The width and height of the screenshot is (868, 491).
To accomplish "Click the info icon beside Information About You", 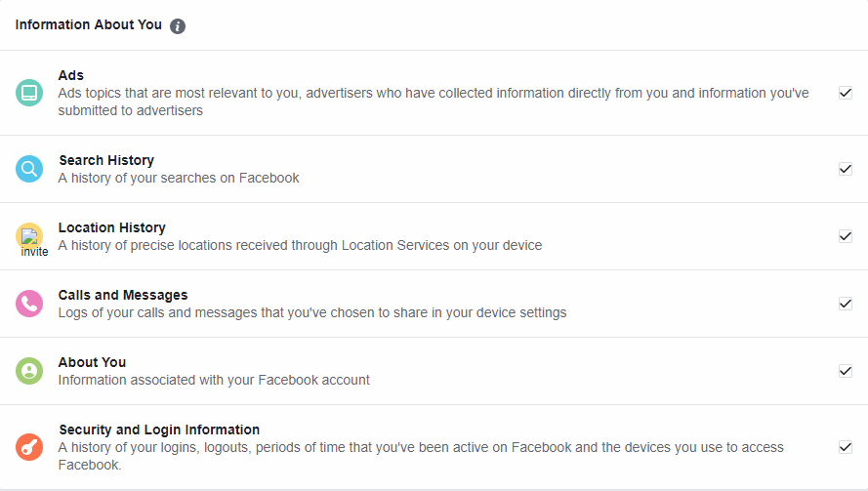I will (178, 26).
